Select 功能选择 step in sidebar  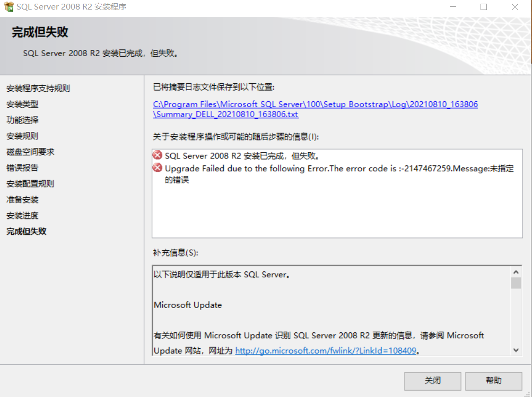tap(22, 120)
